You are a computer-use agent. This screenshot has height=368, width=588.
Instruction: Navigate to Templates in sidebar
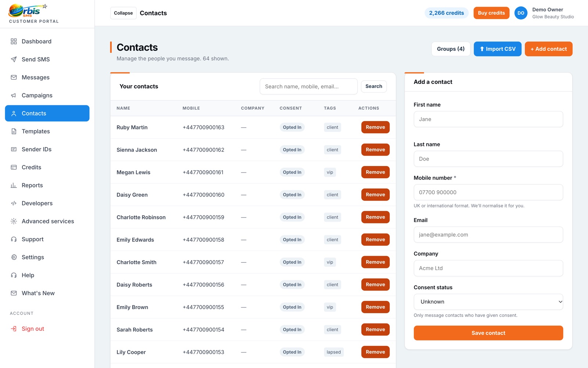tap(47, 131)
